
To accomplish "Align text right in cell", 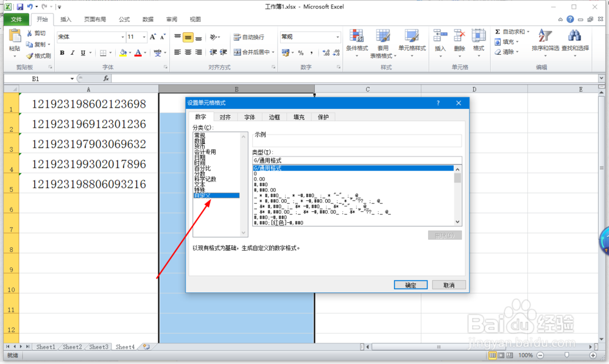I will tap(199, 52).
